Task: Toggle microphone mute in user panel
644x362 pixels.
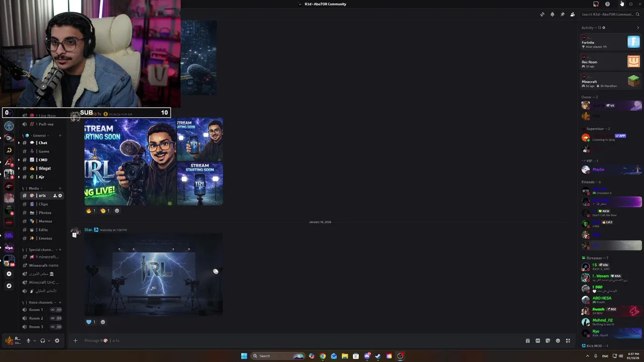Action: point(28,340)
